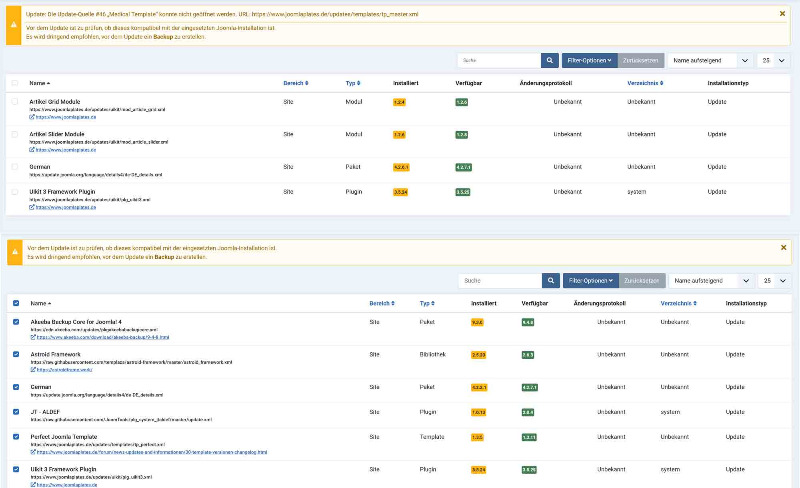This screenshot has width=800, height=488.
Task: Uncheck the Perfect Joomla Template checkbox
Action: (x=16, y=436)
